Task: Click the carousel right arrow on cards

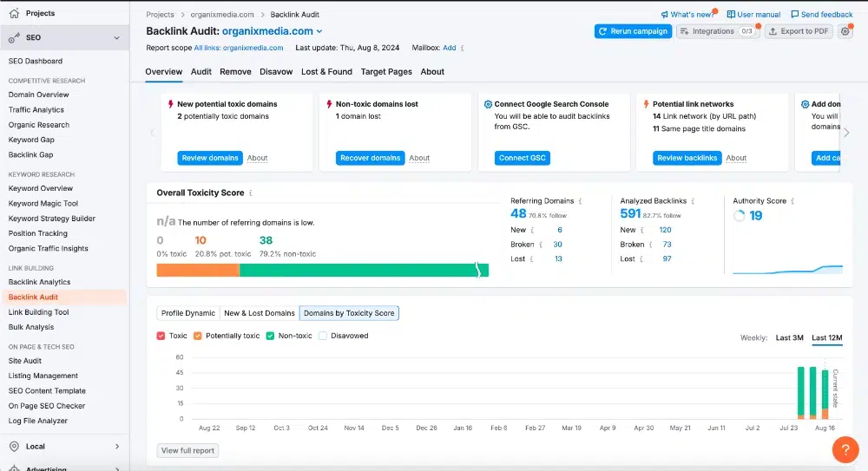Action: pos(846,132)
